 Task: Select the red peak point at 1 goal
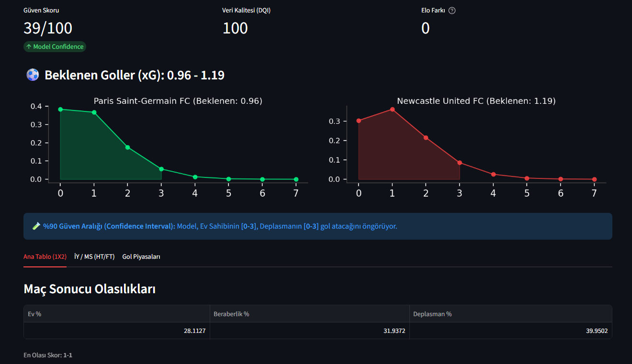392,110
